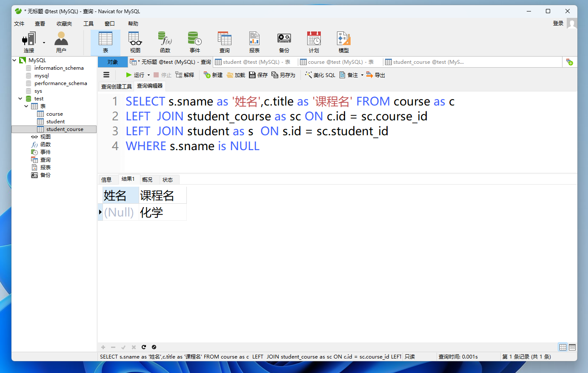Click the refresh icon in result footer
This screenshot has width=588, height=373.
pos(144,347)
